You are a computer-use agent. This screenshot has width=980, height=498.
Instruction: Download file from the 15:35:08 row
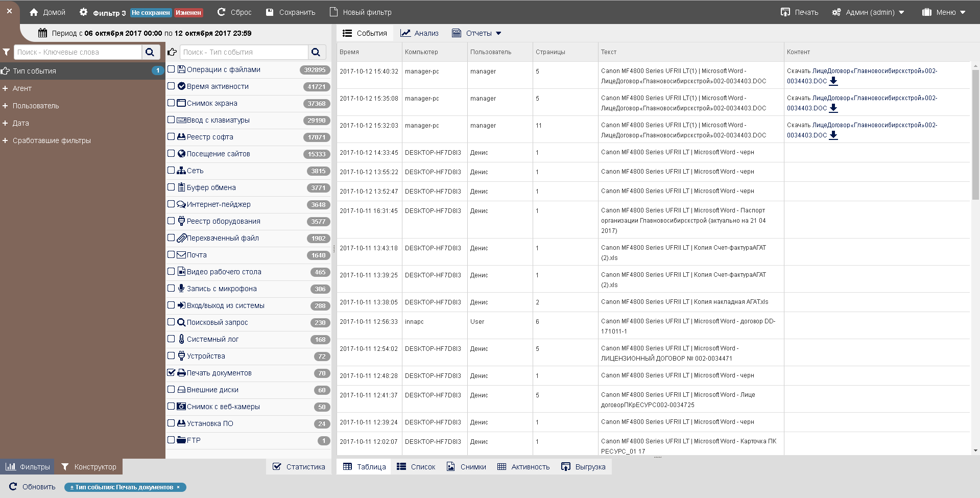coord(833,108)
